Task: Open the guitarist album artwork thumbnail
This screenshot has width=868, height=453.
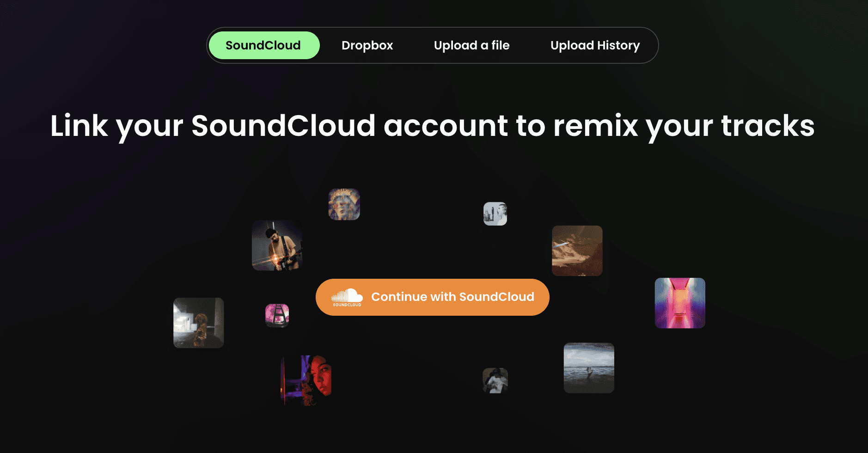Action: [277, 245]
